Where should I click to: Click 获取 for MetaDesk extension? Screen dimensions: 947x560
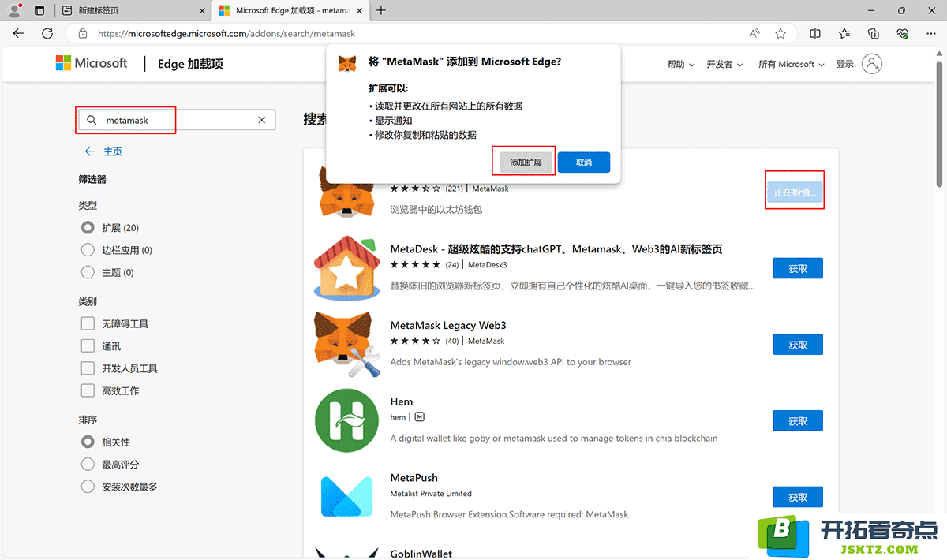tap(798, 268)
